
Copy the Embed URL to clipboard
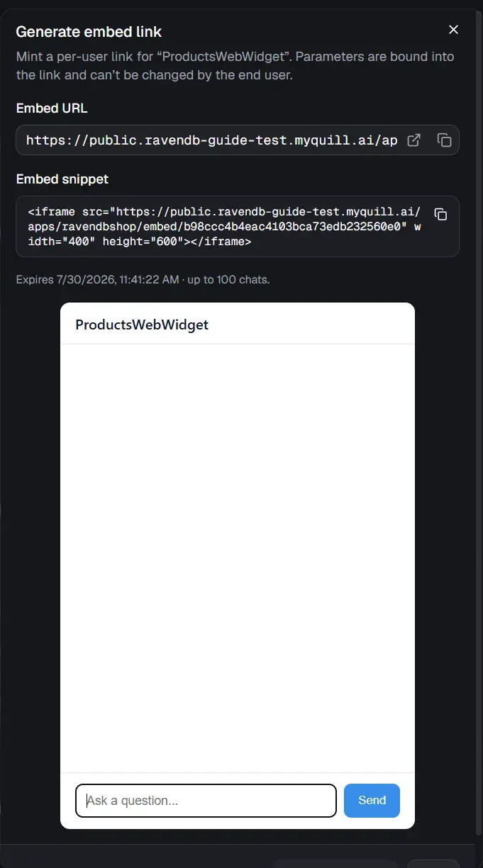444,140
